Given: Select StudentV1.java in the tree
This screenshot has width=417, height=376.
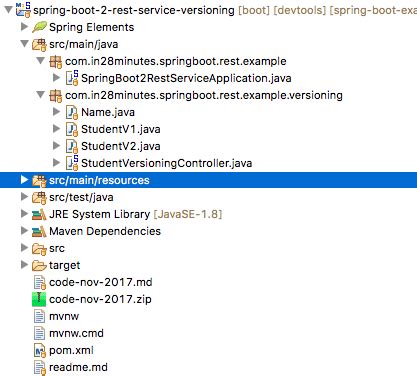Looking at the screenshot, I should tap(121, 129).
